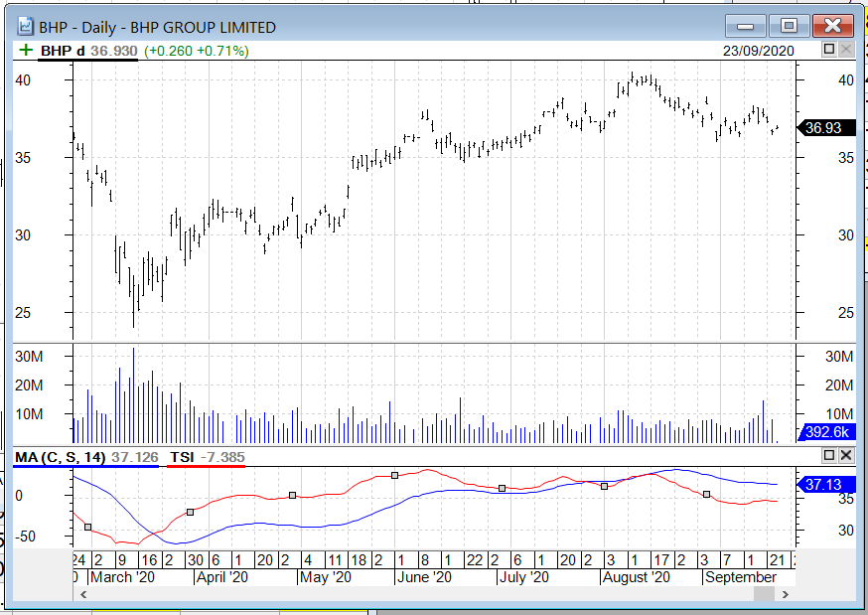Click the black 36.93 price tag

(826, 128)
